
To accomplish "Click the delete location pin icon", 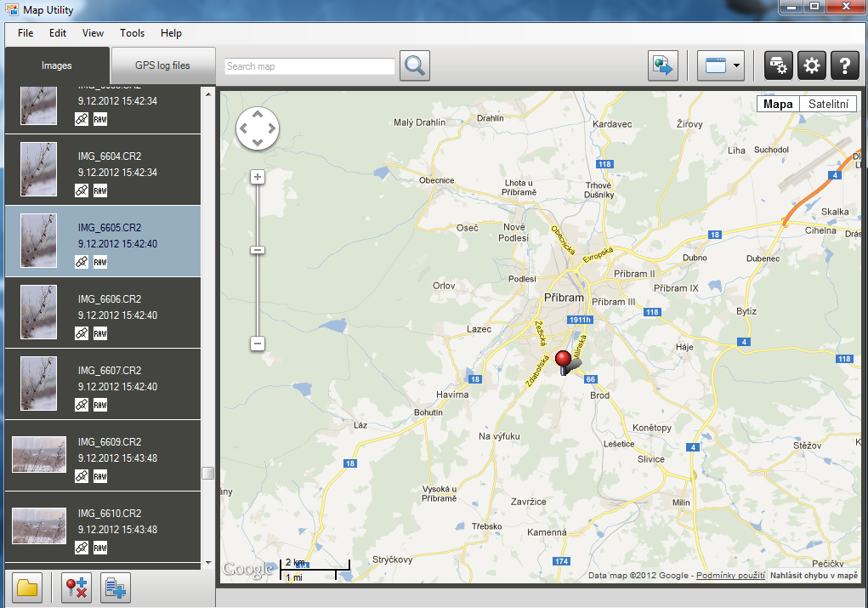I will (77, 588).
